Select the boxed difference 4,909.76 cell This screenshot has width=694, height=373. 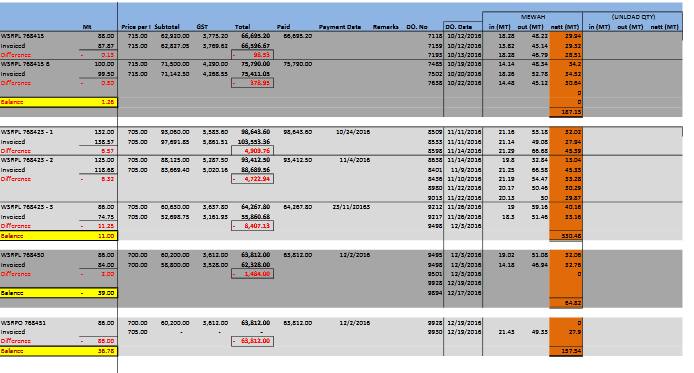[252, 151]
